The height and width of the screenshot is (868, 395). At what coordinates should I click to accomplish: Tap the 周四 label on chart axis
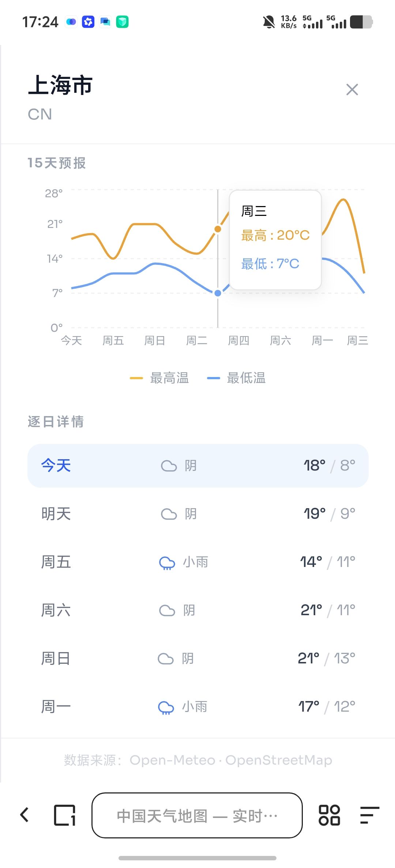click(238, 341)
